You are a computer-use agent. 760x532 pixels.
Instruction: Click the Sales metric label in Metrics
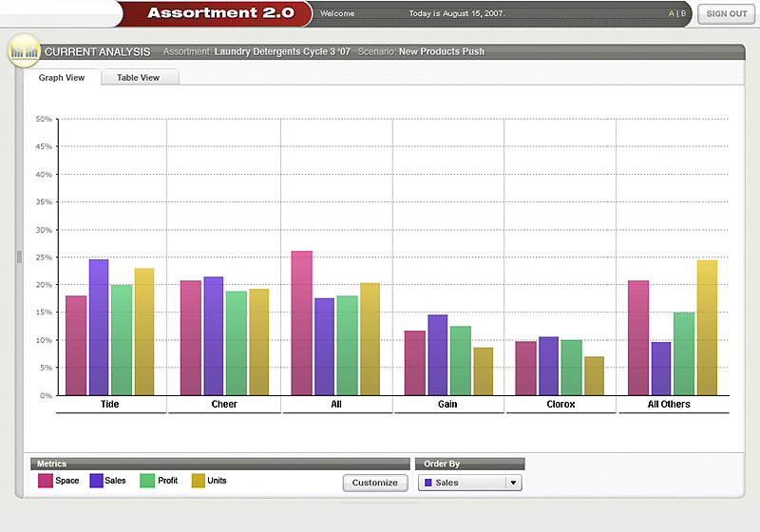(x=115, y=481)
